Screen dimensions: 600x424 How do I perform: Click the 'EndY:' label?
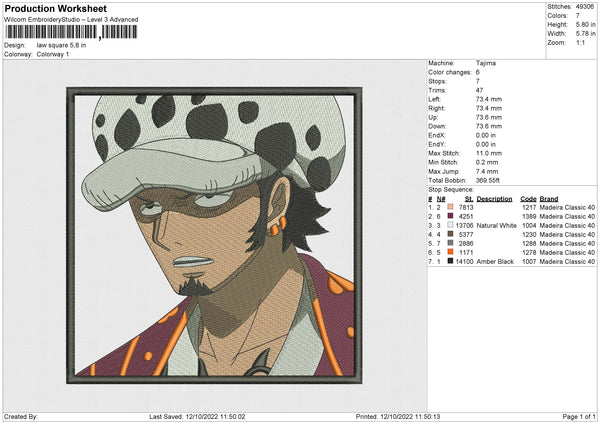pyautogui.click(x=437, y=144)
